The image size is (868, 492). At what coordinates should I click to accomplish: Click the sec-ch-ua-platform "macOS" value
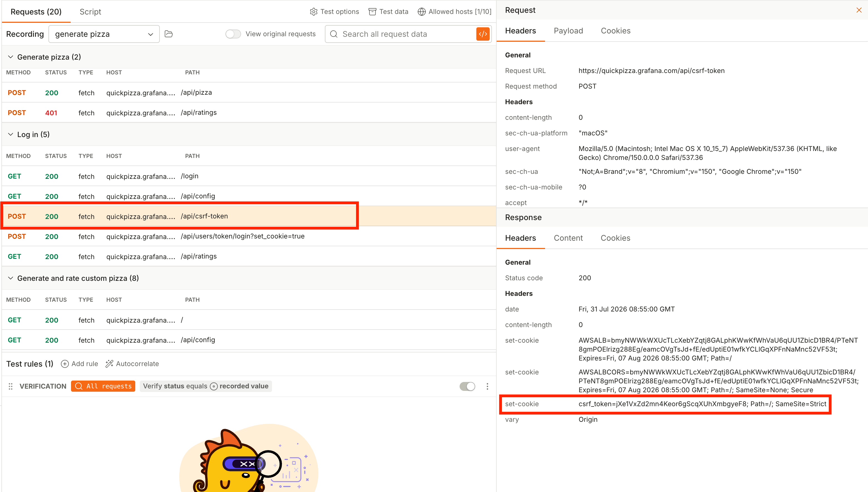point(593,133)
